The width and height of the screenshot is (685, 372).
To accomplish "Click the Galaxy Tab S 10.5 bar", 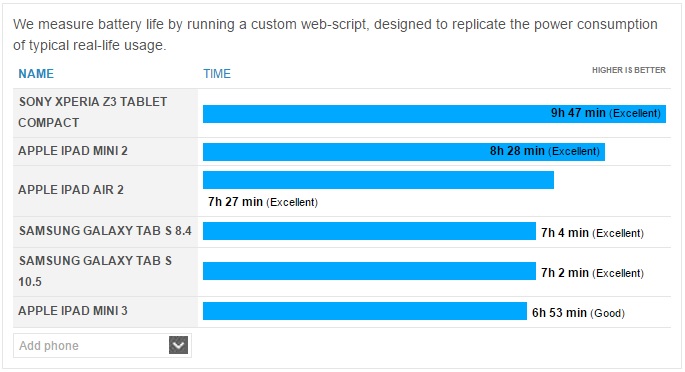I will pyautogui.click(x=369, y=271).
